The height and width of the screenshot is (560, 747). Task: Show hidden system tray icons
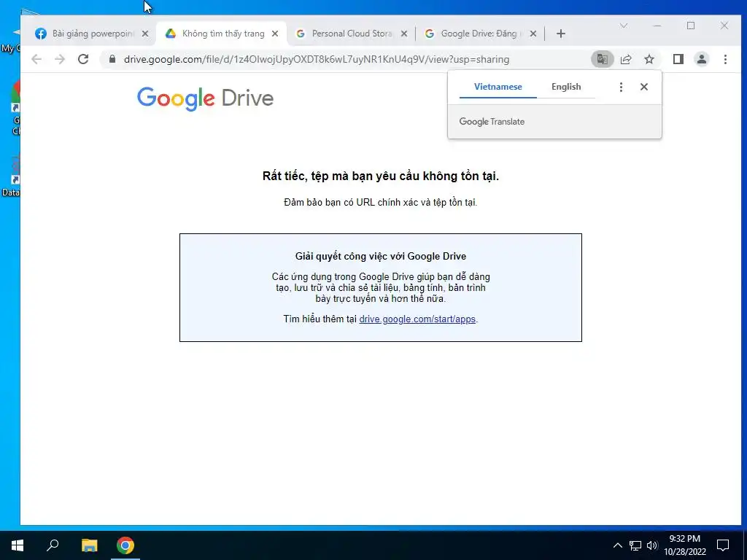617,545
